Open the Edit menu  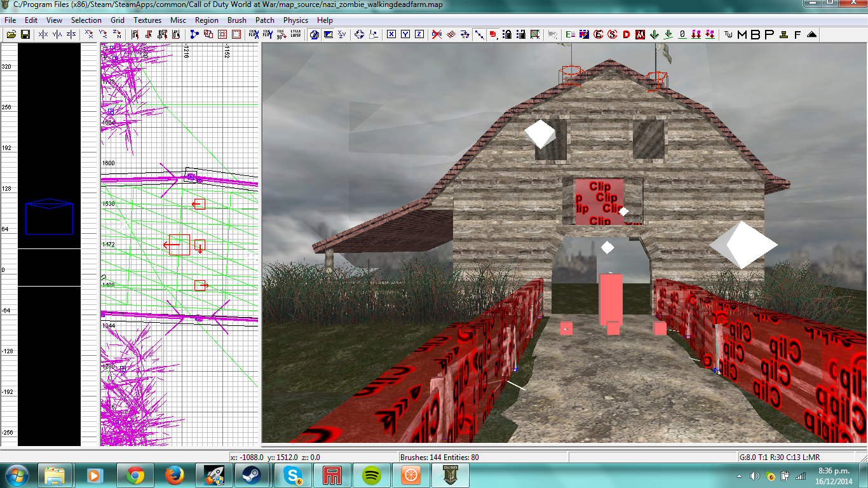click(x=31, y=20)
